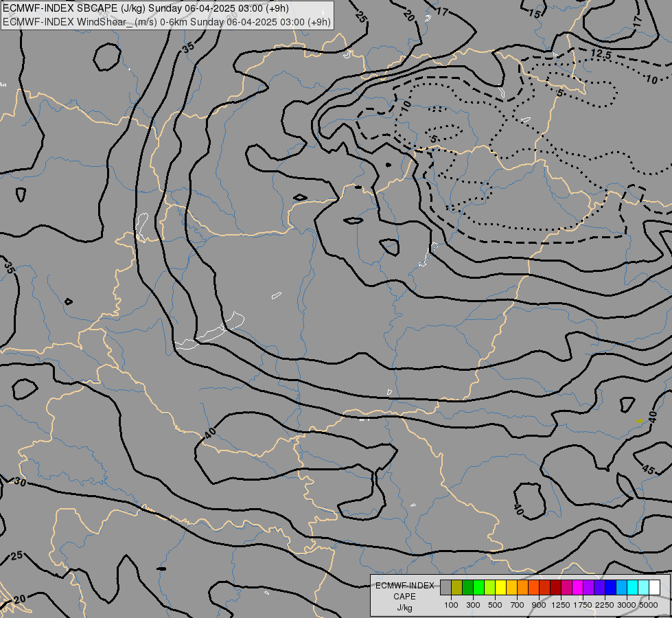Click the pure blue legend swatch
This screenshot has height=618, width=672.
pyautogui.click(x=611, y=588)
